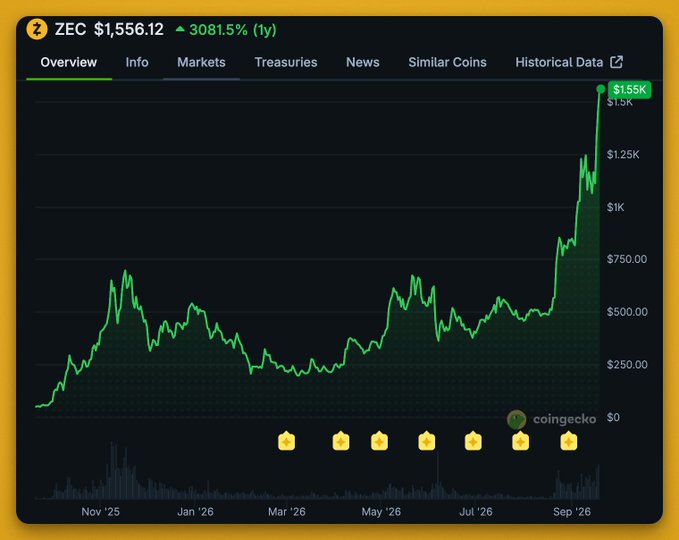Click the $500.00 axis label
This screenshot has width=679, height=540.
(627, 312)
